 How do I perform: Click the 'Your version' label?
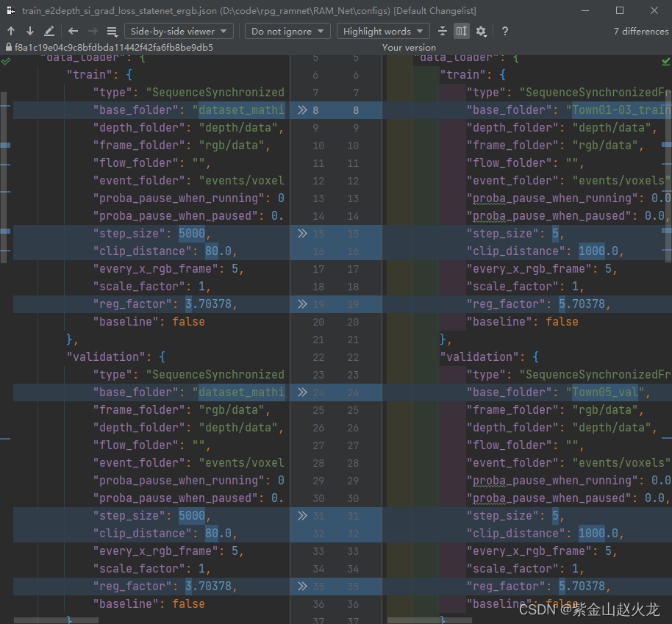[409, 48]
